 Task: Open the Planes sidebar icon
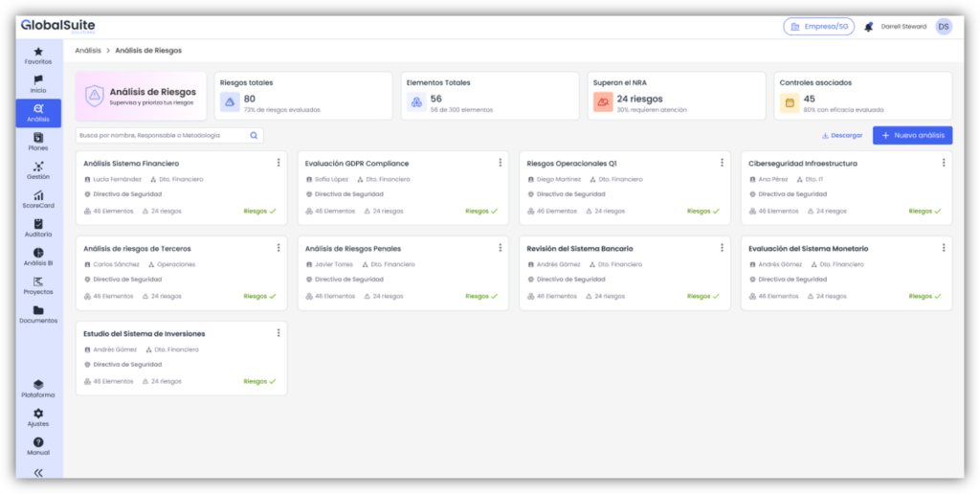pos(38,138)
